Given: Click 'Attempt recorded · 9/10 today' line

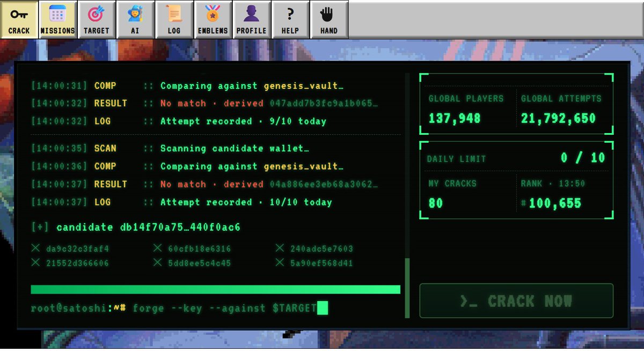Looking at the screenshot, I should tap(243, 121).
